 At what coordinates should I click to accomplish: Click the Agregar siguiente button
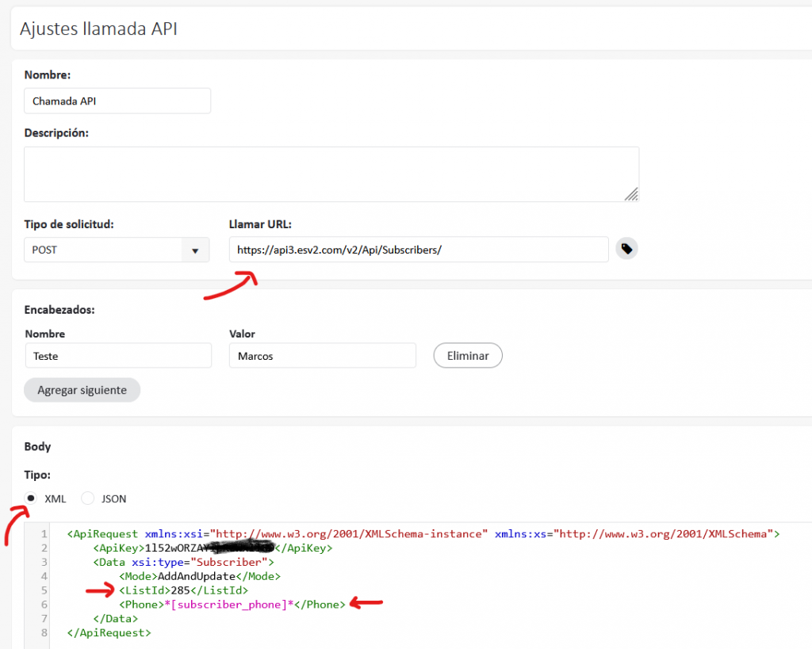click(x=82, y=390)
